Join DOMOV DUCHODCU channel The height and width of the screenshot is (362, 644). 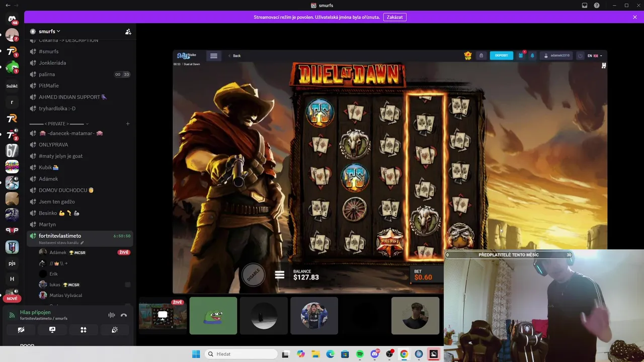(x=80, y=190)
